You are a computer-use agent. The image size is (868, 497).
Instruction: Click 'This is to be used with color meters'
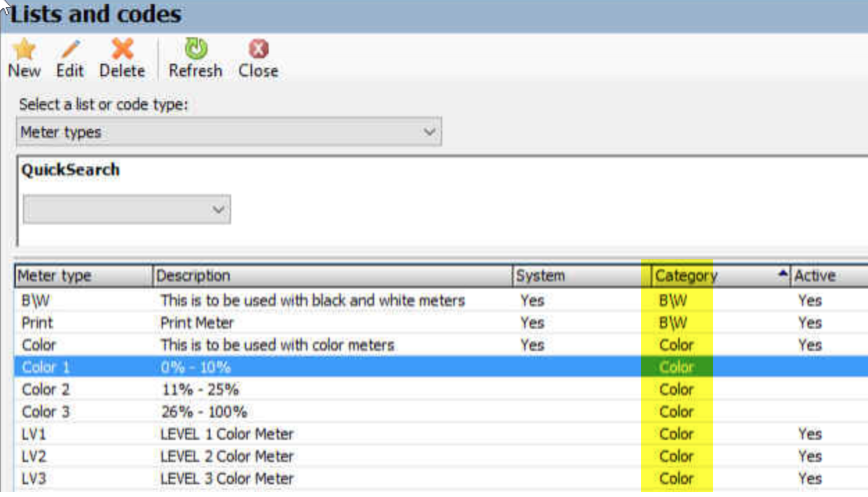point(277,345)
